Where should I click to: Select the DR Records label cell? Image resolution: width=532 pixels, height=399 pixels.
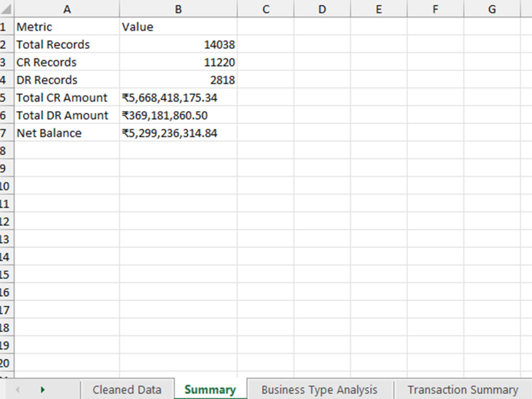tap(67, 80)
